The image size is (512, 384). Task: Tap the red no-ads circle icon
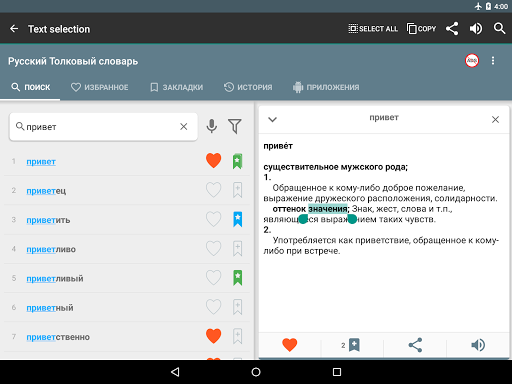point(472,60)
